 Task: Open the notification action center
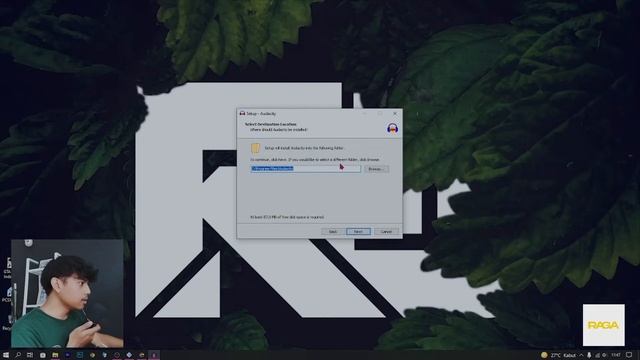(x=629, y=355)
